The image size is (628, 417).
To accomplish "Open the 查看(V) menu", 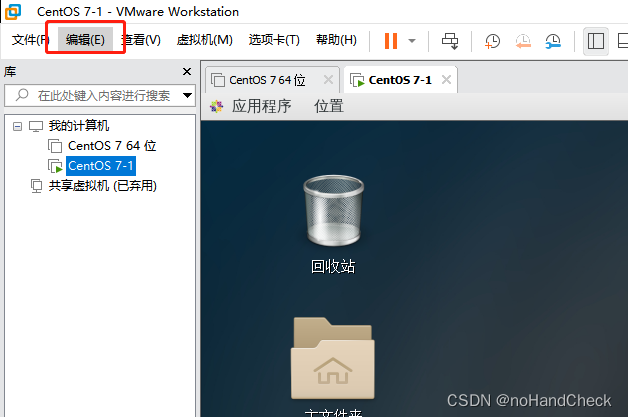I will [x=141, y=40].
